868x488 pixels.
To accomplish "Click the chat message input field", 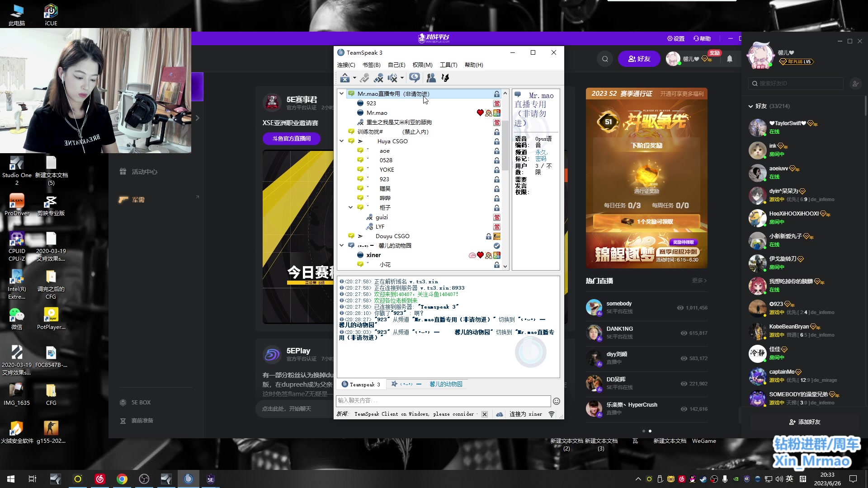I will click(443, 400).
